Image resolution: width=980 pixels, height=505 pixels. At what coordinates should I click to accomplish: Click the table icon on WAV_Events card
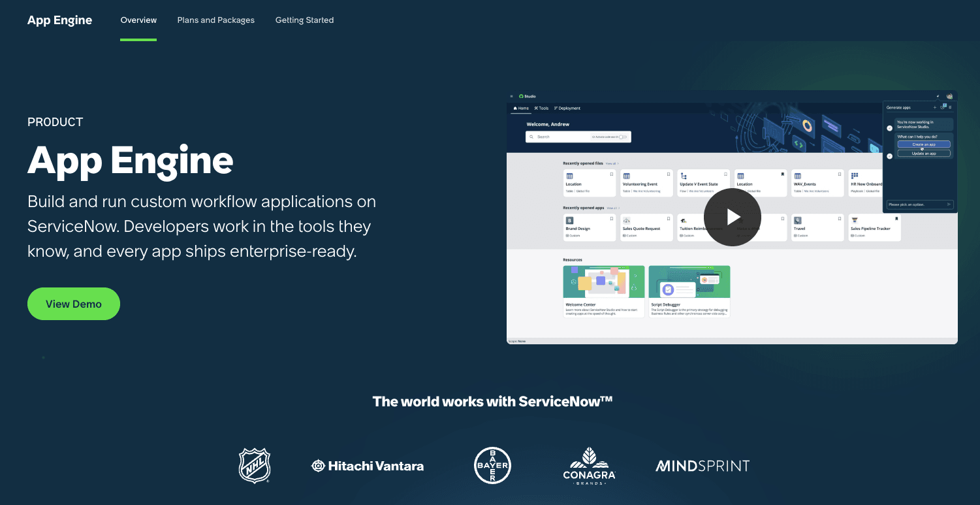[797, 176]
